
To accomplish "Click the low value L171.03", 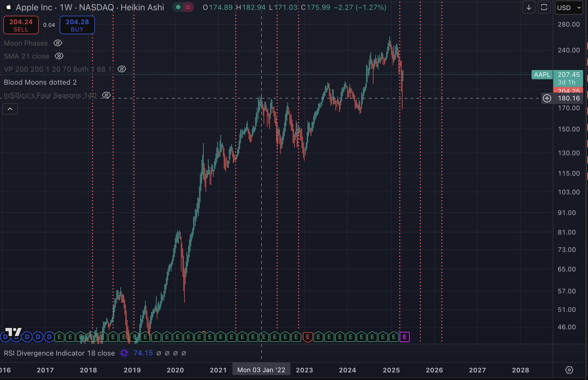I will 282,7.
